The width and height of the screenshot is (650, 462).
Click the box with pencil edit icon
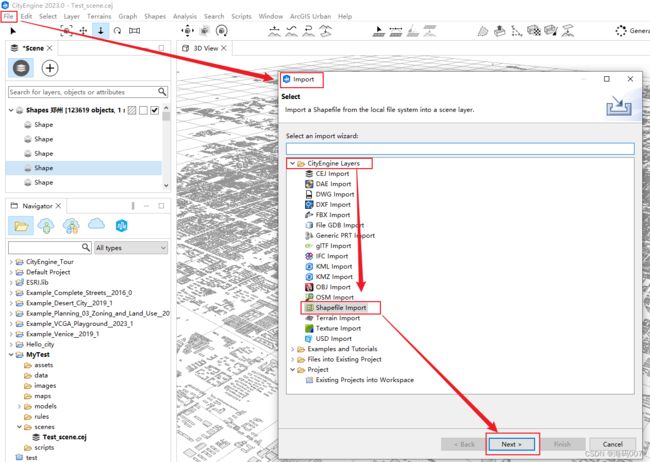551,31
